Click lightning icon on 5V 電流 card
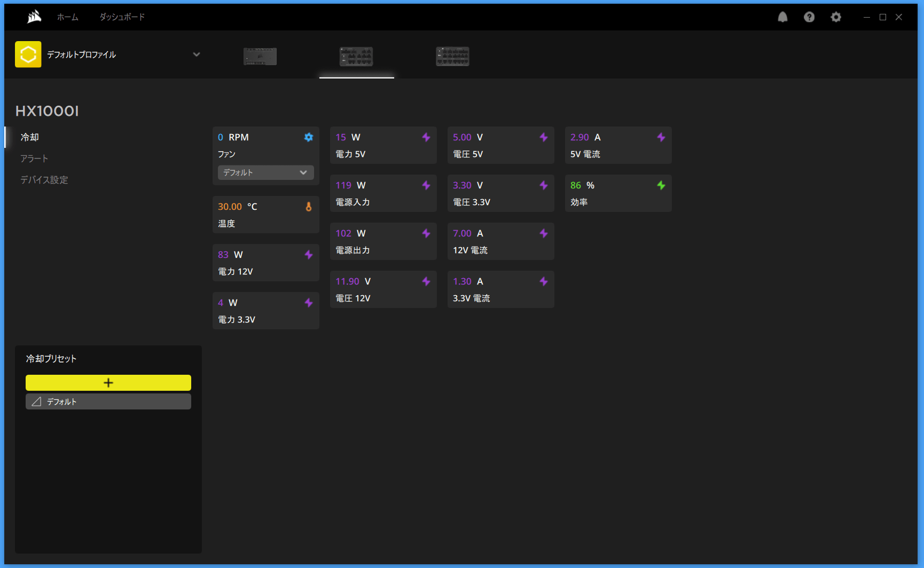 [x=661, y=137]
